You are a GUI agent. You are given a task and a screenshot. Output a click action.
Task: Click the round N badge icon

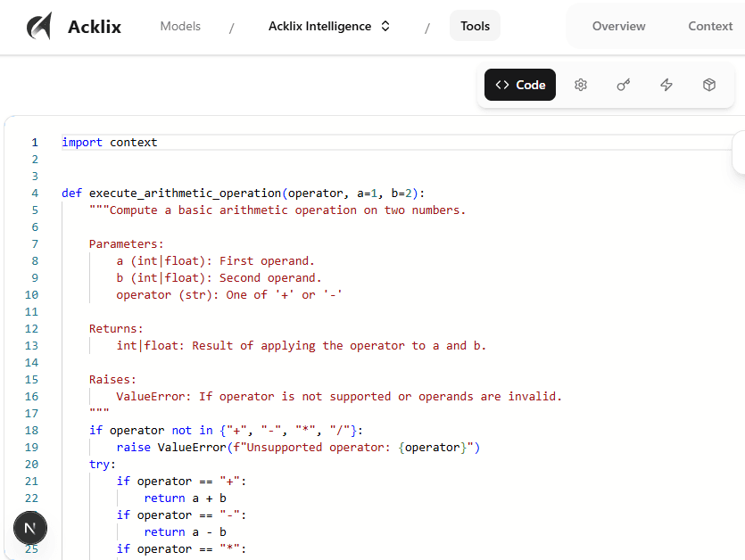point(30,528)
